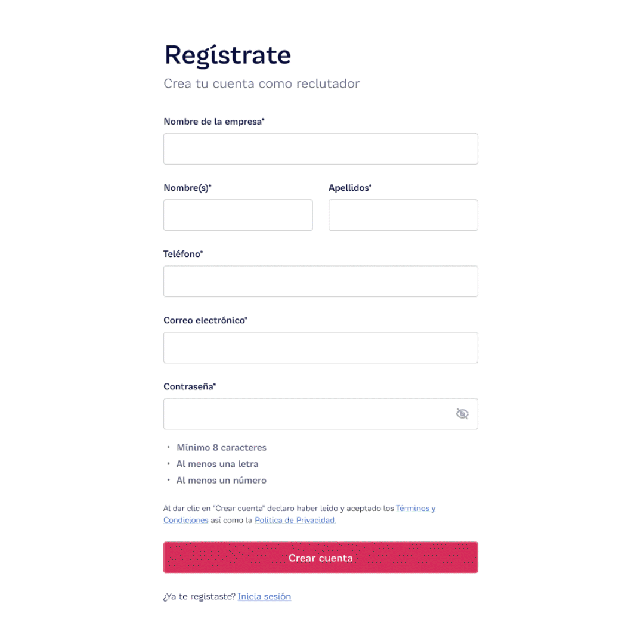Viewport: 644px width, 644px height.
Task: Click the Correo electrónico label
Action: 205,320
